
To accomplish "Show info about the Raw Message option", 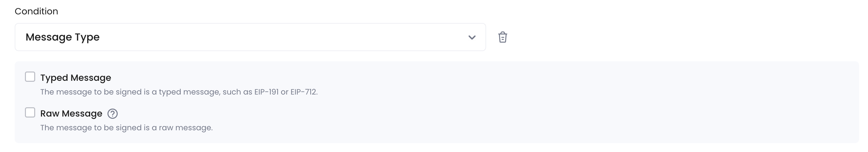I will pyautogui.click(x=113, y=114).
